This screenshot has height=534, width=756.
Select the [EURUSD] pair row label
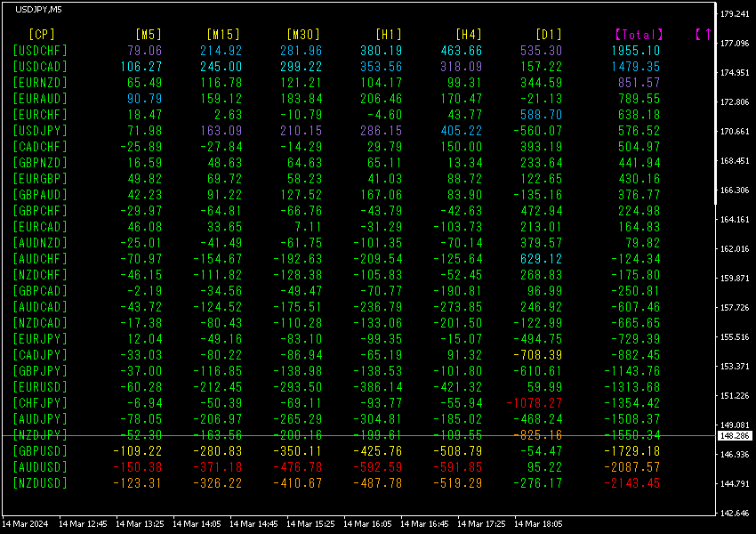pyautogui.click(x=40, y=387)
